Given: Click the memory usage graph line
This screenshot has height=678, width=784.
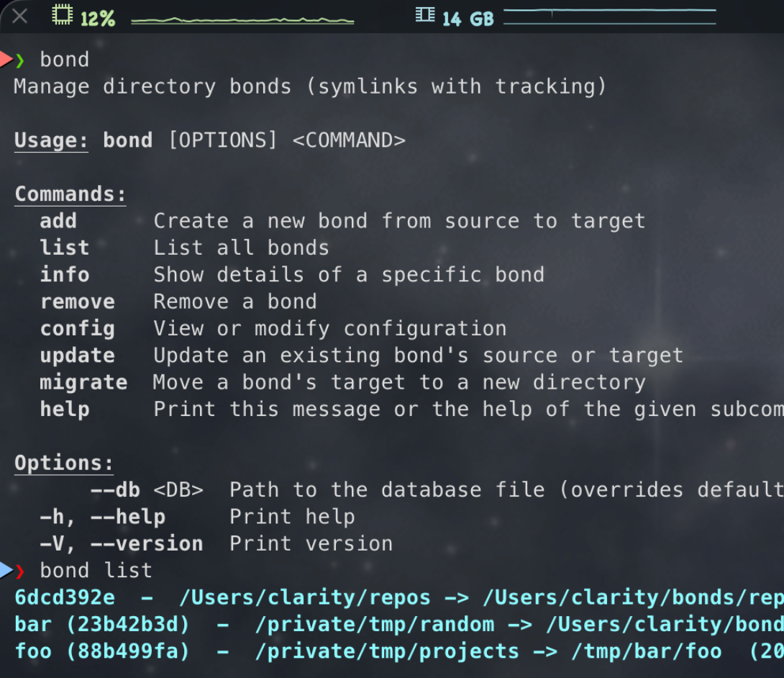Looking at the screenshot, I should pyautogui.click(x=609, y=16).
